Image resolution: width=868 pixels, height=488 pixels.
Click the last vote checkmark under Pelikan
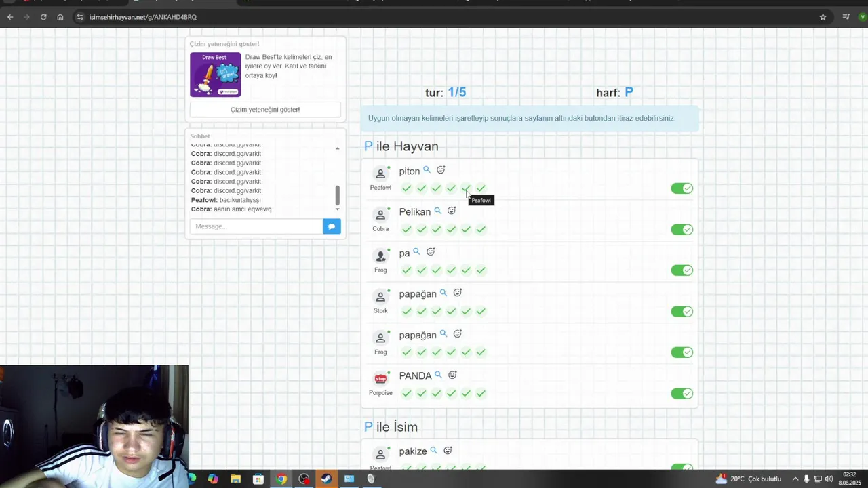[481, 229]
